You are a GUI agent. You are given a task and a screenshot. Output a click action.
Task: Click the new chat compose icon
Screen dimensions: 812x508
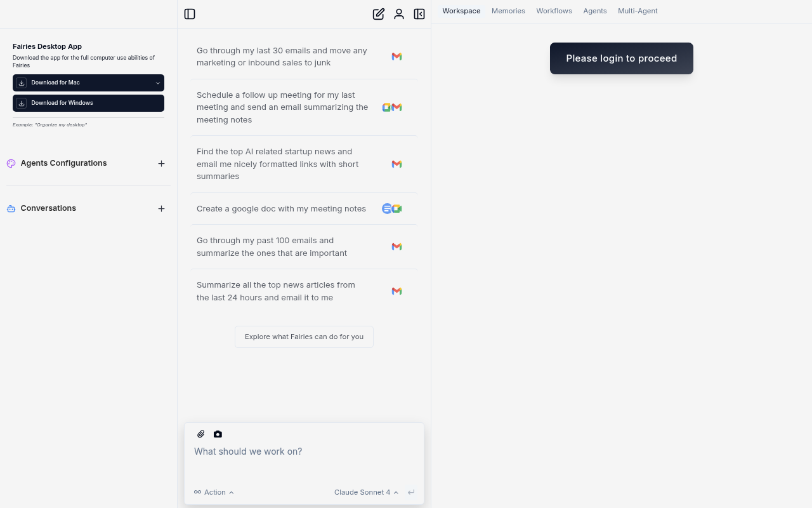tap(379, 14)
